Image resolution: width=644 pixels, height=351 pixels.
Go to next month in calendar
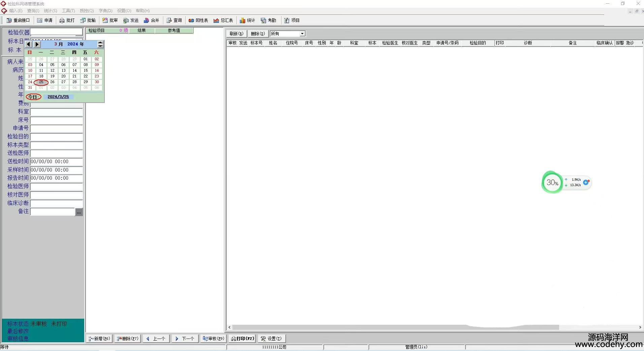(37, 44)
